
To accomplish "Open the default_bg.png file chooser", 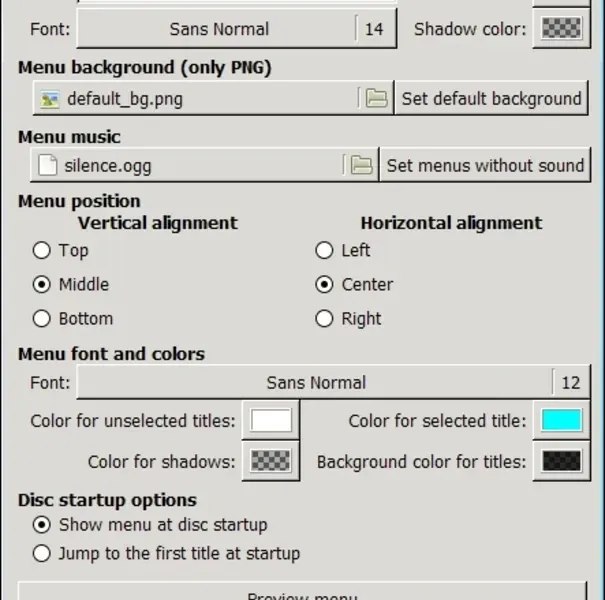I will click(x=200, y=98).
